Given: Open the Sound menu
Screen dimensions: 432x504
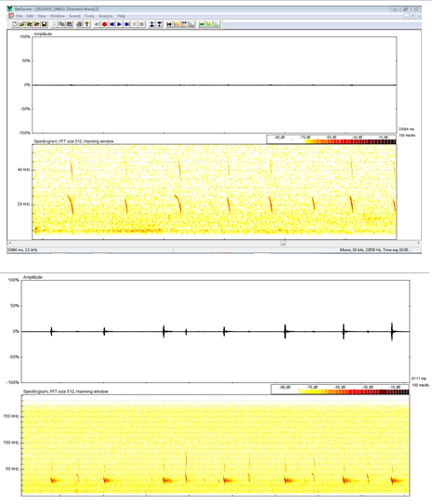Looking at the screenshot, I should coord(74,16).
